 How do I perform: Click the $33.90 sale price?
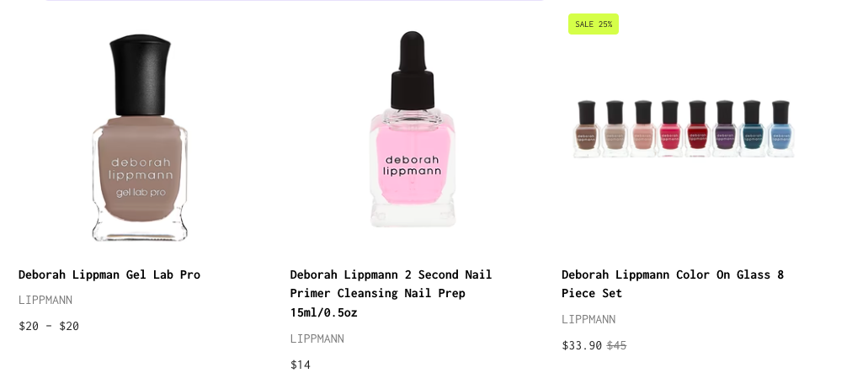582,345
